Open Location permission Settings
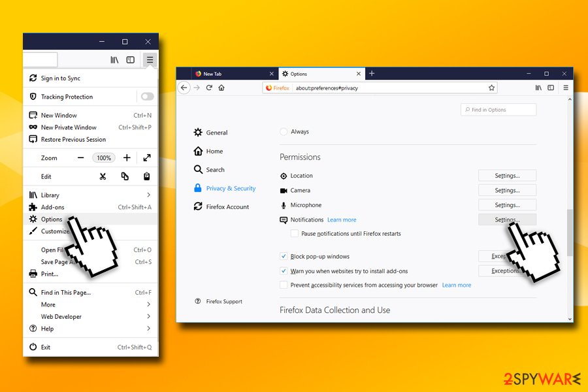588x392 pixels. pyautogui.click(x=507, y=176)
